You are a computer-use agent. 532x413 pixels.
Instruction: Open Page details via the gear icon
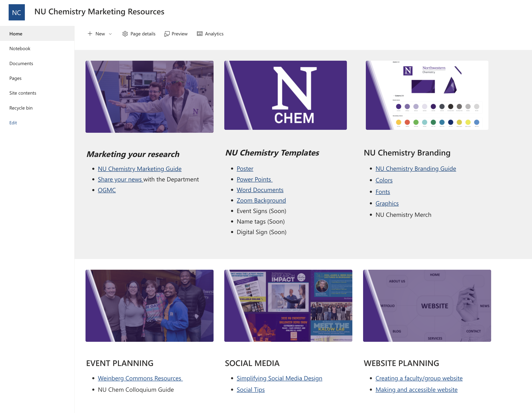click(x=125, y=34)
